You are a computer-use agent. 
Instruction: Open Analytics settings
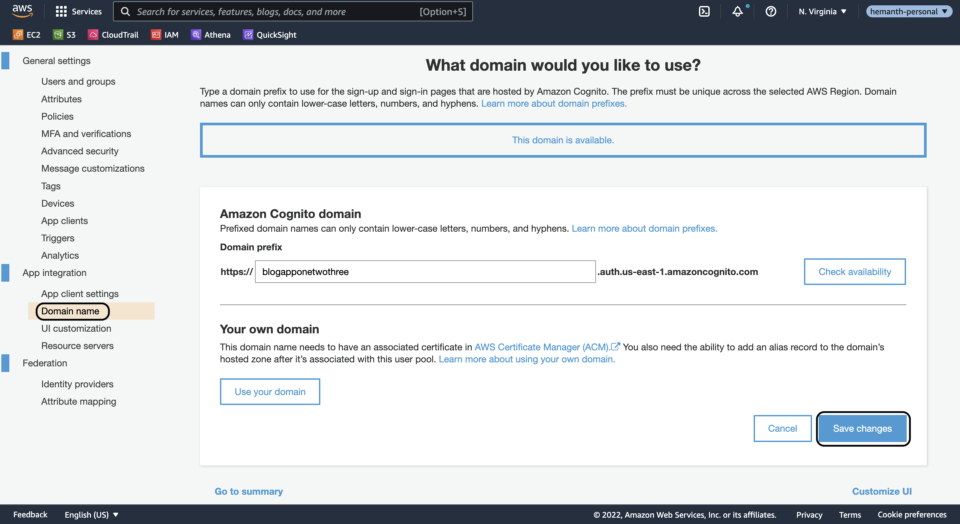point(60,256)
